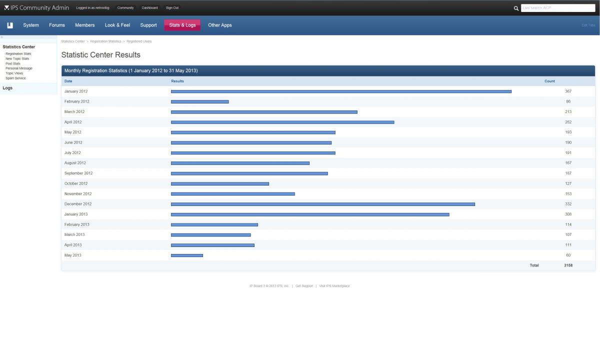
Task: Expand the Logs sidebar section
Action: tap(7, 88)
